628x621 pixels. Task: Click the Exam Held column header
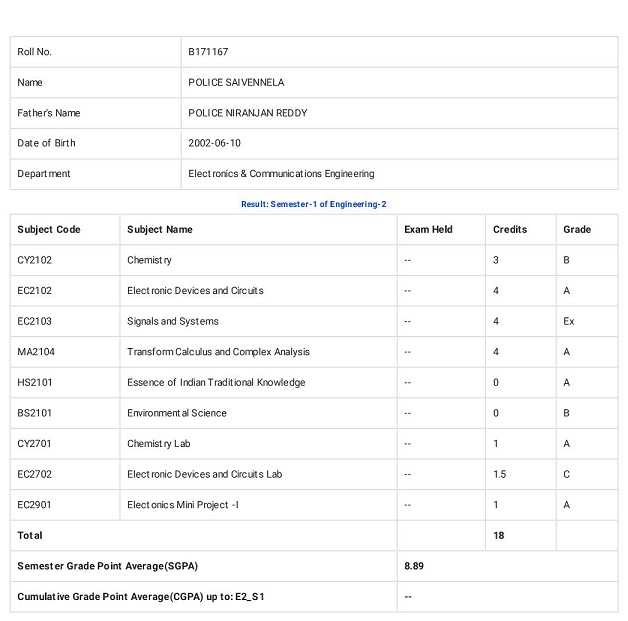pos(428,229)
